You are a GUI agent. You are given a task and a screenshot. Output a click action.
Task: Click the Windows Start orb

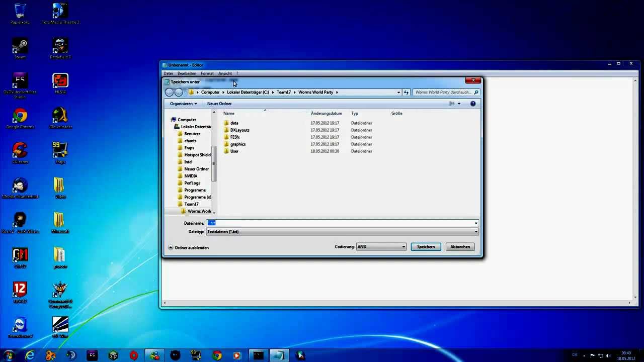(9, 355)
